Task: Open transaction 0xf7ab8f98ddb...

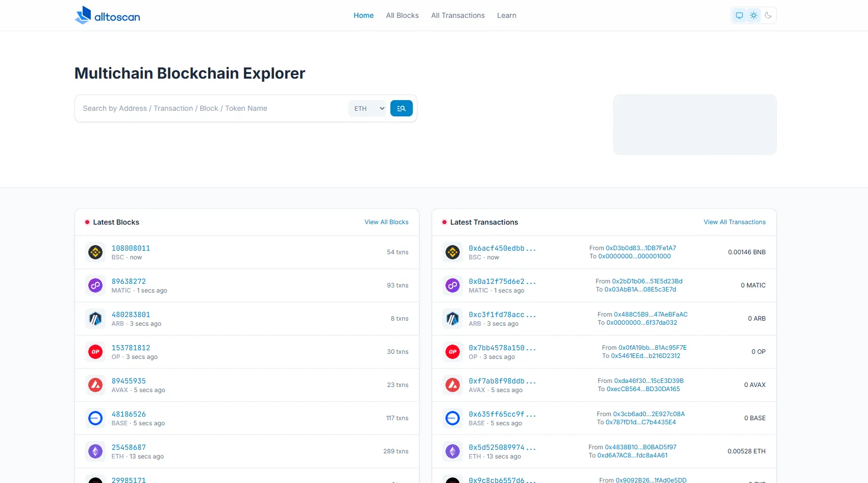Action: click(x=502, y=381)
